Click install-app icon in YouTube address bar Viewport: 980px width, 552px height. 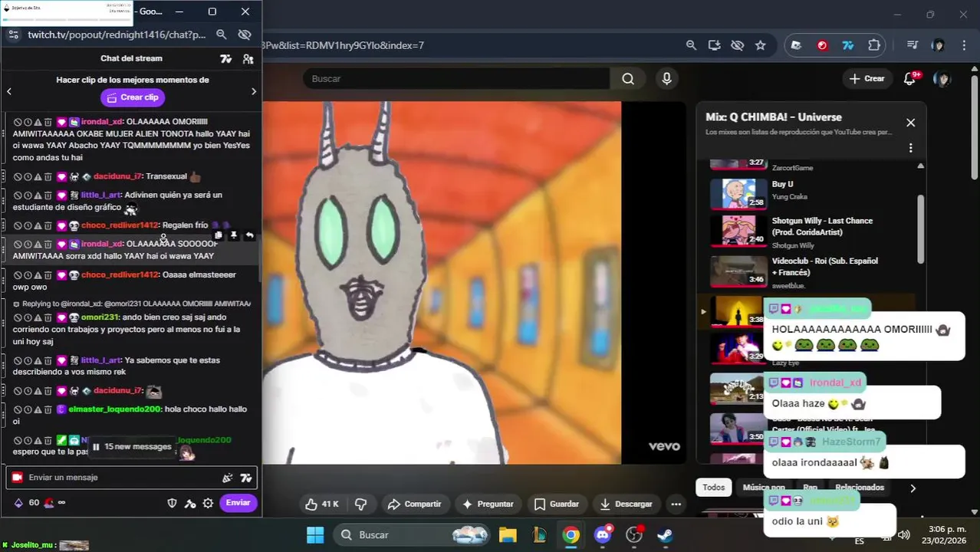(x=714, y=45)
